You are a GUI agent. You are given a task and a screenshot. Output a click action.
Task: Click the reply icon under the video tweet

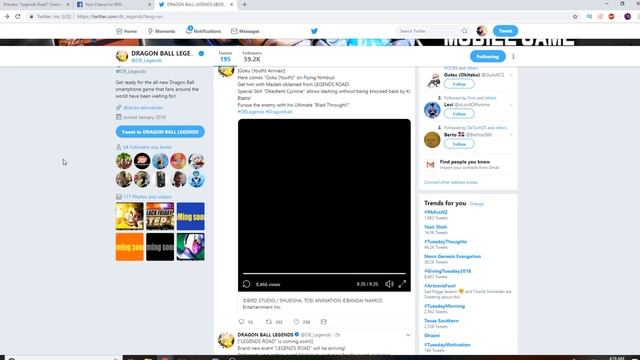point(241,322)
